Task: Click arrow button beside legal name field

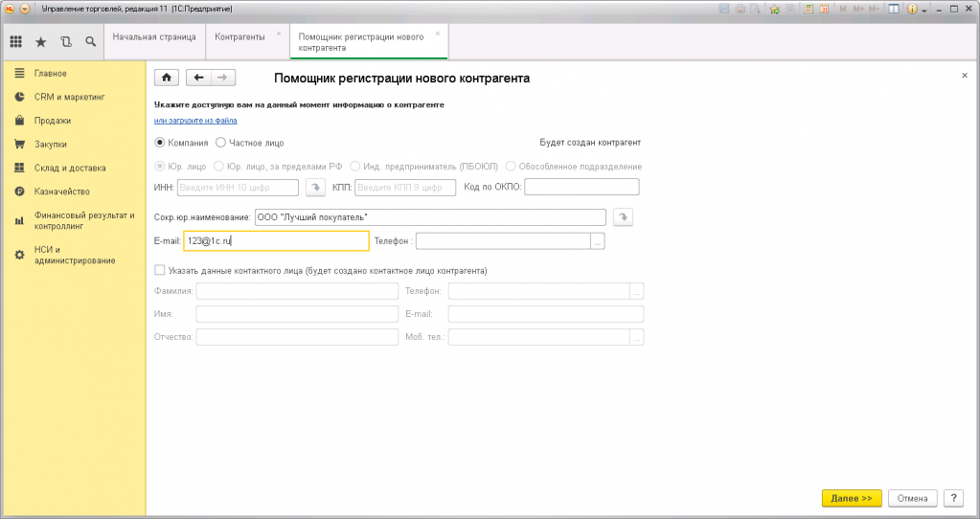Action: pyautogui.click(x=623, y=216)
